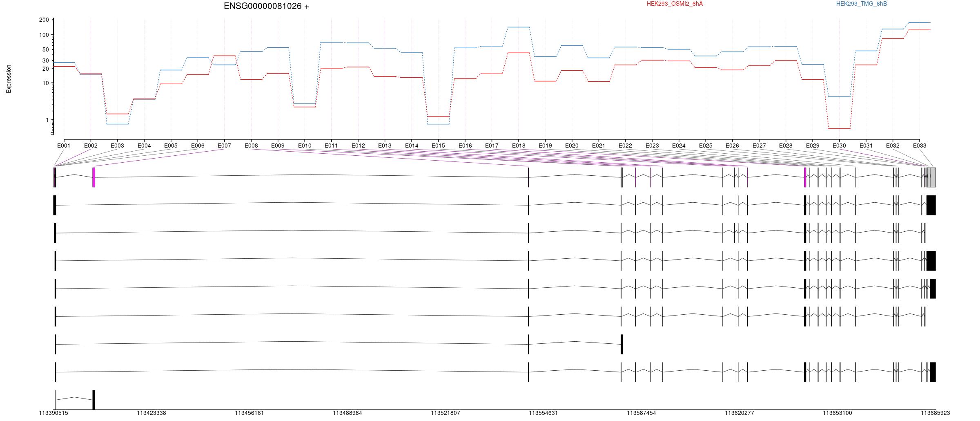
Task: Click genomic coordinate 113554631
Action: click(x=543, y=413)
